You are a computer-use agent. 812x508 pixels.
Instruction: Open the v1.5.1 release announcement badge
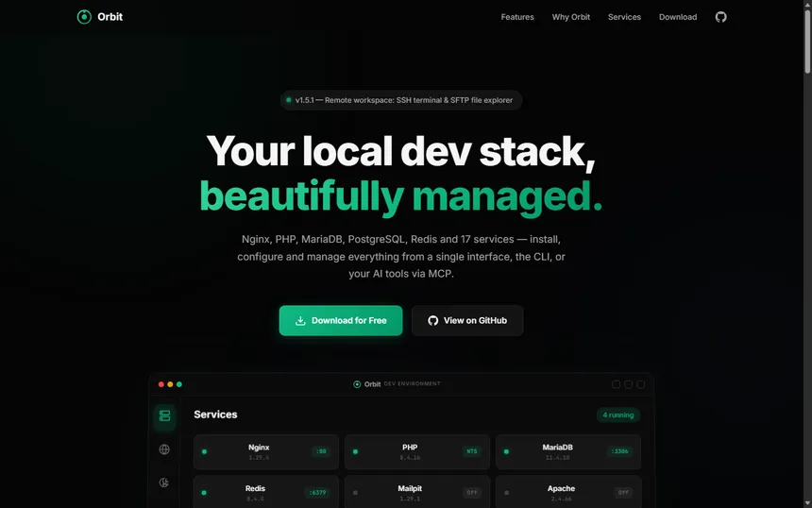pos(401,100)
